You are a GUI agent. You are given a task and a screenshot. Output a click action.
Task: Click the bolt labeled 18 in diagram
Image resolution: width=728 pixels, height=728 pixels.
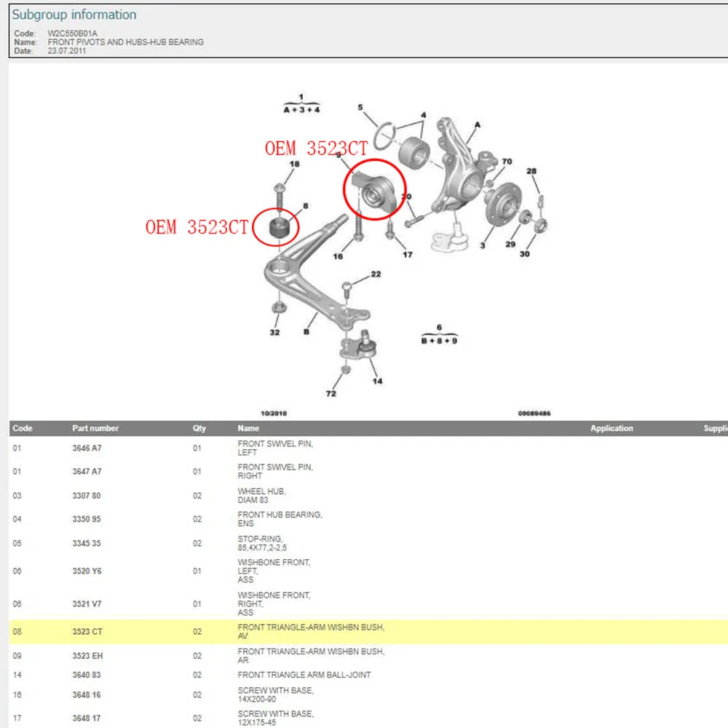[280, 197]
